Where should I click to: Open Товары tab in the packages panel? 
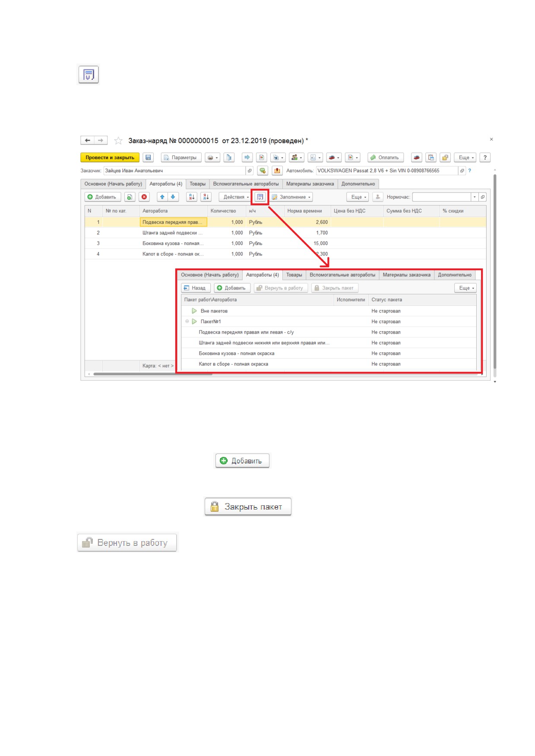pos(294,275)
